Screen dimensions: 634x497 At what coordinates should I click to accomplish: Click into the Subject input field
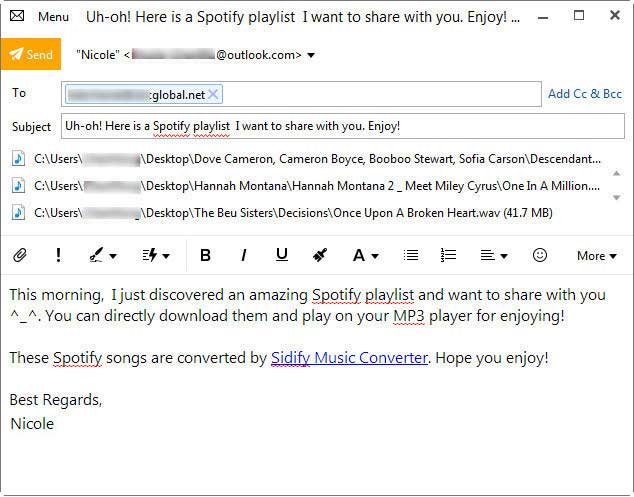(342, 126)
